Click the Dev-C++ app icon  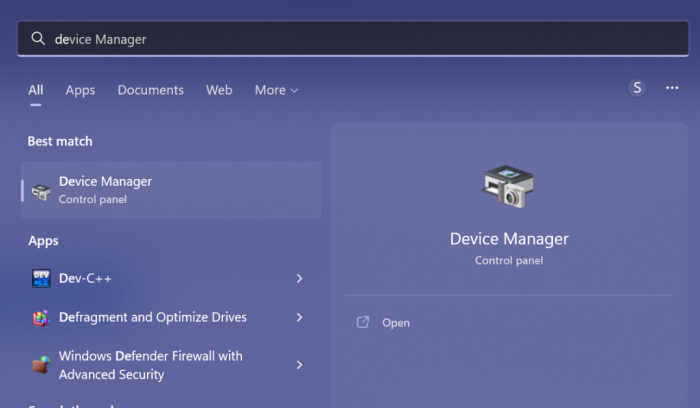(x=41, y=279)
